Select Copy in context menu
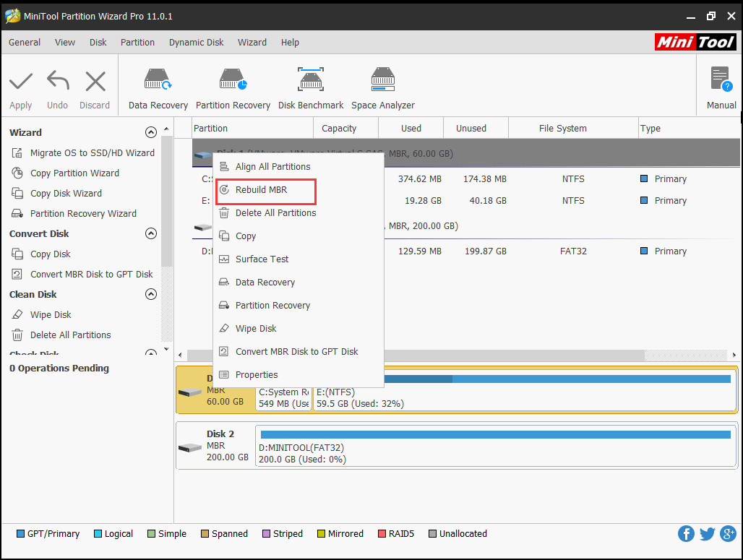The width and height of the screenshot is (743, 560). pos(299,236)
